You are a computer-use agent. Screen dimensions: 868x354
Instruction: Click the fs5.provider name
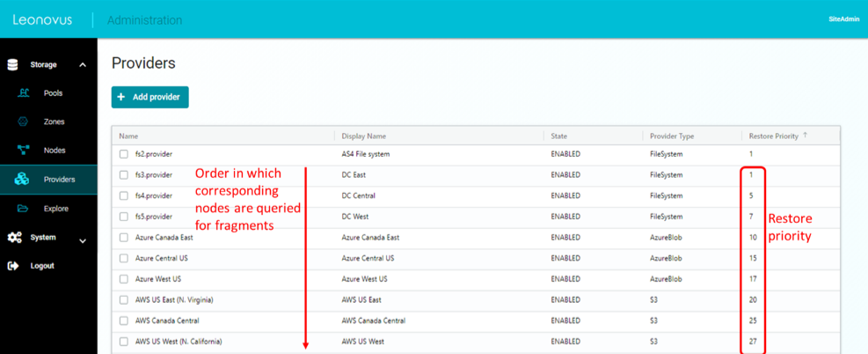[x=154, y=217]
